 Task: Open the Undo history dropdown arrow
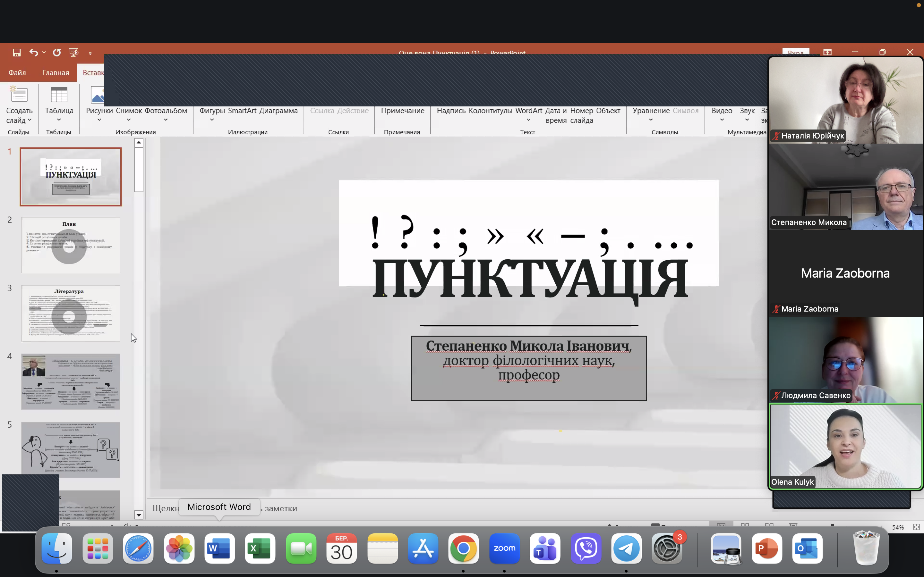44,53
